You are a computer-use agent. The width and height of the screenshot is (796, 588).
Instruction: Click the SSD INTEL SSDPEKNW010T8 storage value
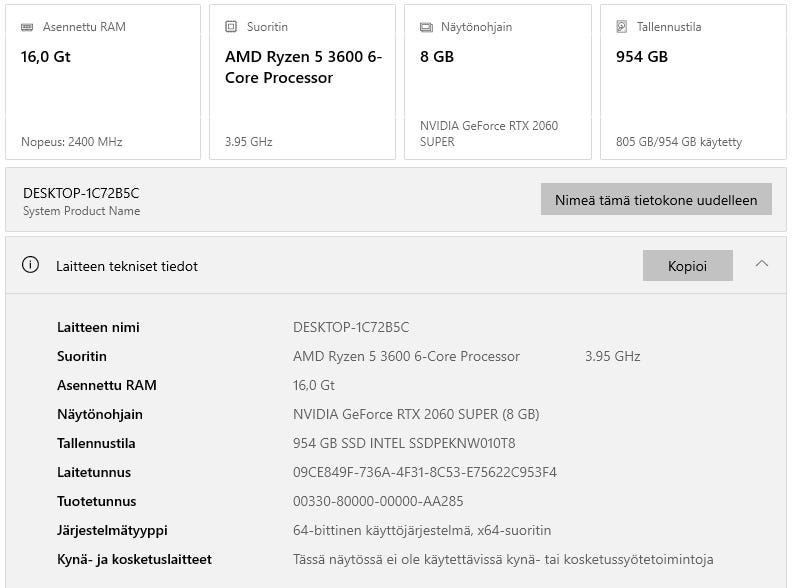[x=404, y=443]
